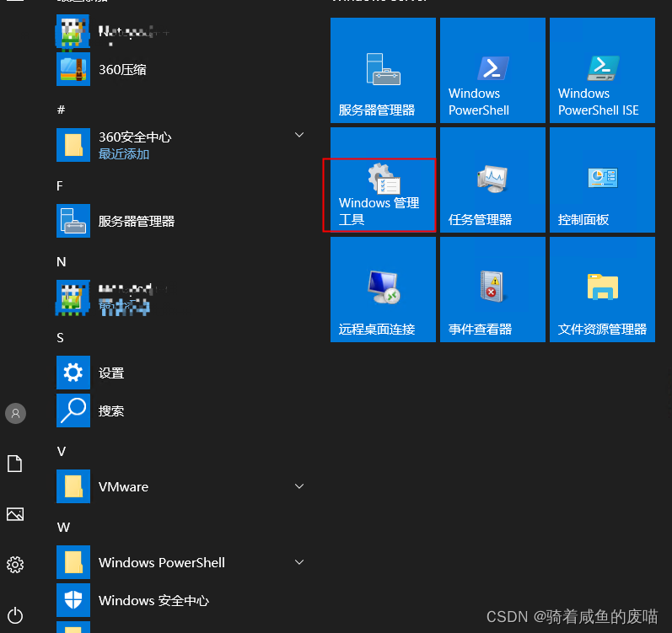Open 服务器管理器 in the app list

point(182,221)
